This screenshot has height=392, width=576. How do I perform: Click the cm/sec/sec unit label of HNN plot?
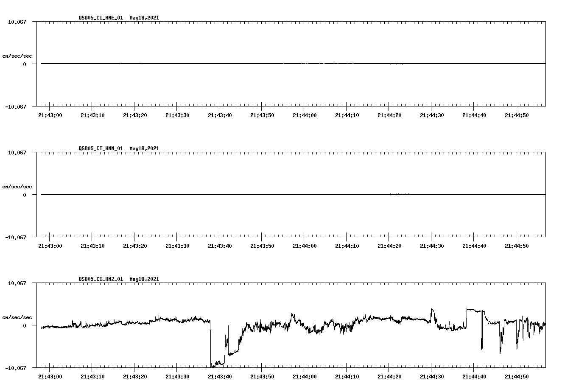[17, 187]
